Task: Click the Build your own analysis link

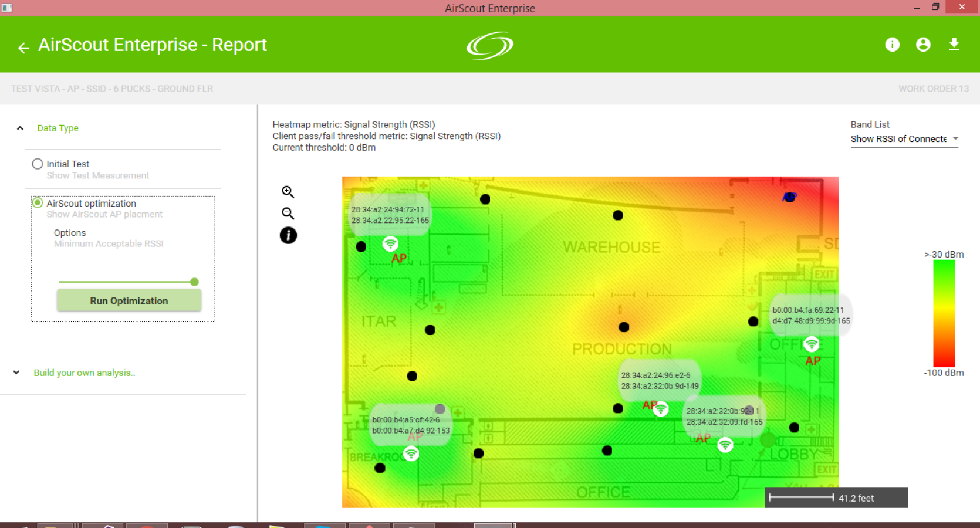Action: point(85,373)
